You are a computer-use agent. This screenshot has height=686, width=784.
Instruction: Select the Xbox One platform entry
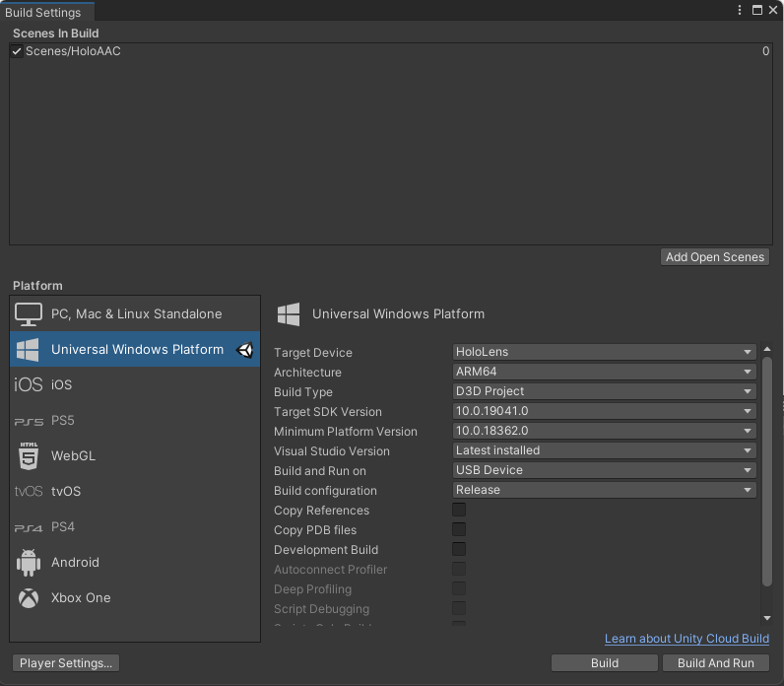[135, 598]
